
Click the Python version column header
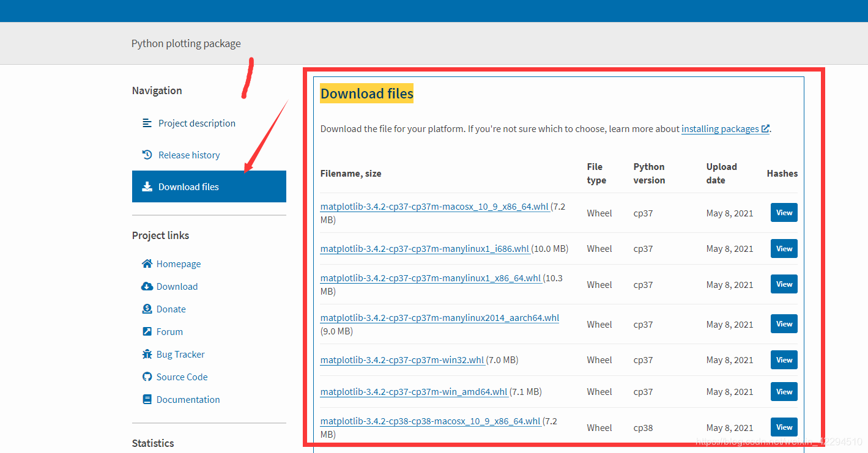coord(649,174)
